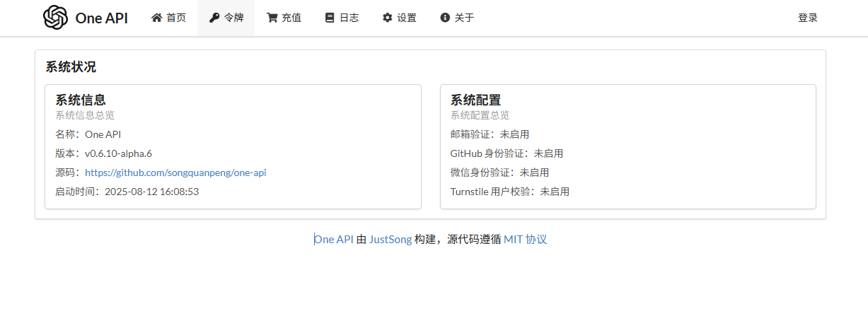The height and width of the screenshot is (316, 868).
Task: Open the MIT 协议 link in footer
Action: 526,239
